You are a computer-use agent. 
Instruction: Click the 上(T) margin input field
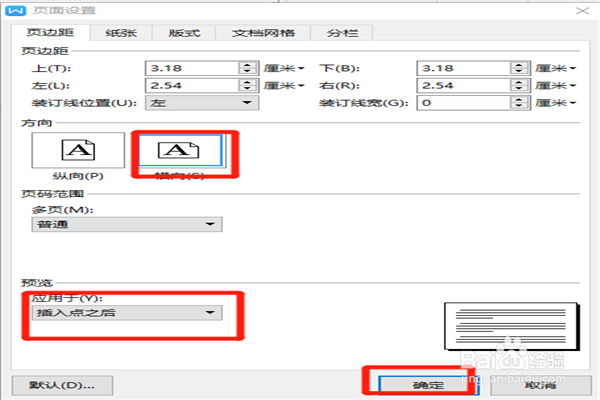(x=192, y=68)
